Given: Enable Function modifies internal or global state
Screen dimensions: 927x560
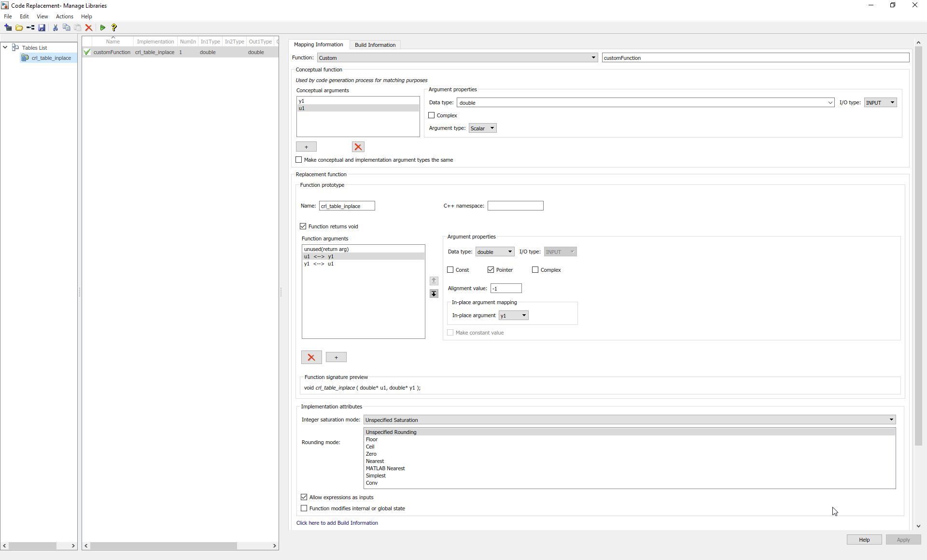Looking at the screenshot, I should coord(304,508).
